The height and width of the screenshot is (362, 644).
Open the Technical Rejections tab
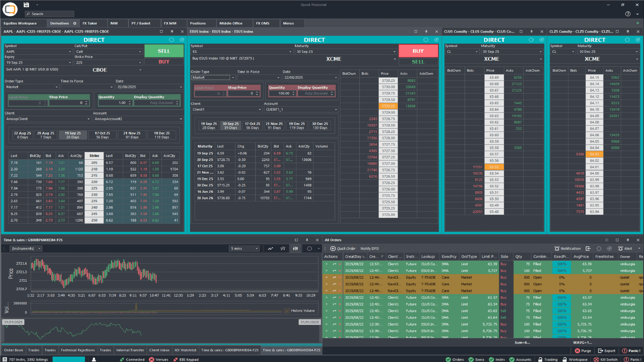(x=77, y=350)
